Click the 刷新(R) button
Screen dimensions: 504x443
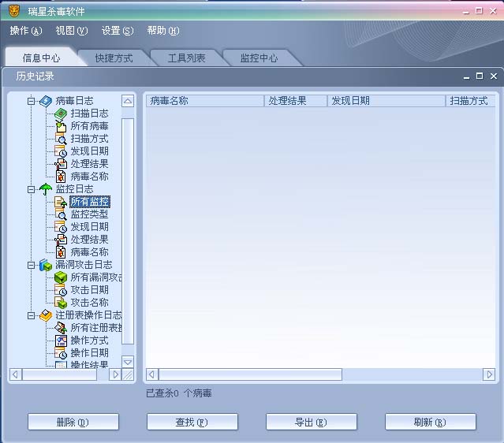[x=431, y=422]
